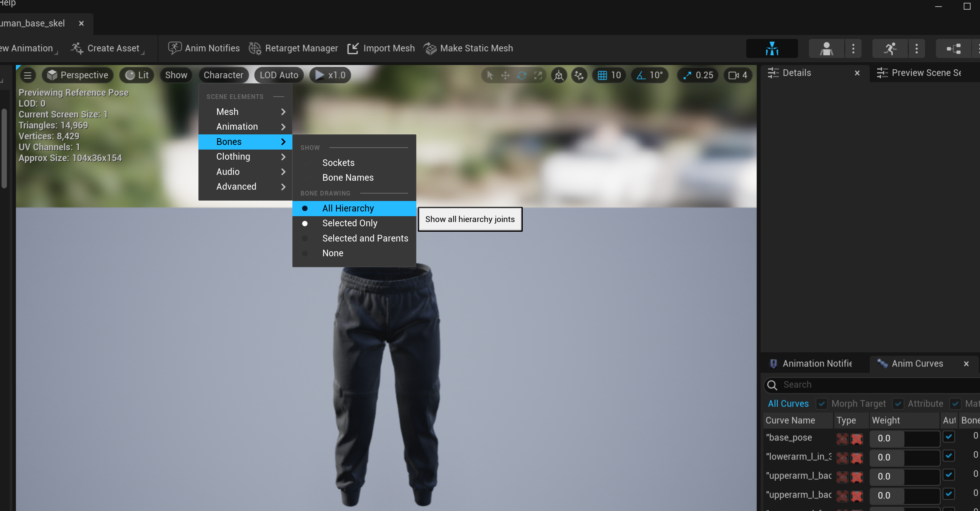Click Bone Names menu entry
Image resolution: width=980 pixels, height=511 pixels.
pyautogui.click(x=347, y=178)
